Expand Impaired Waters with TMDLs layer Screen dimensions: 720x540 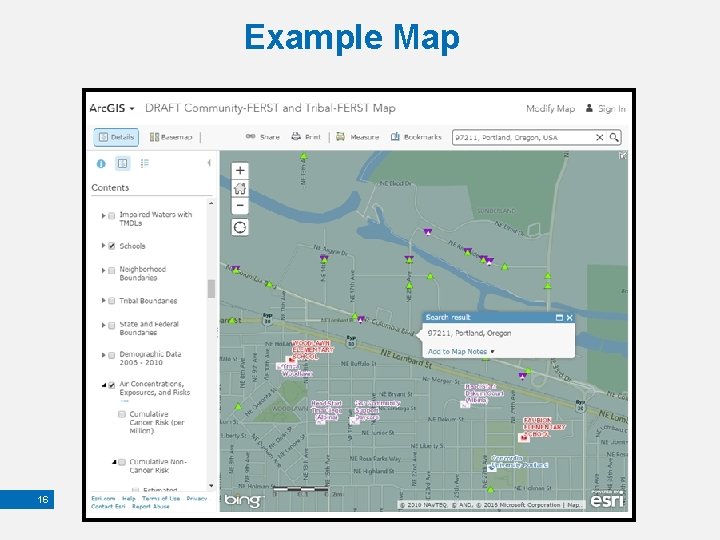pos(103,215)
